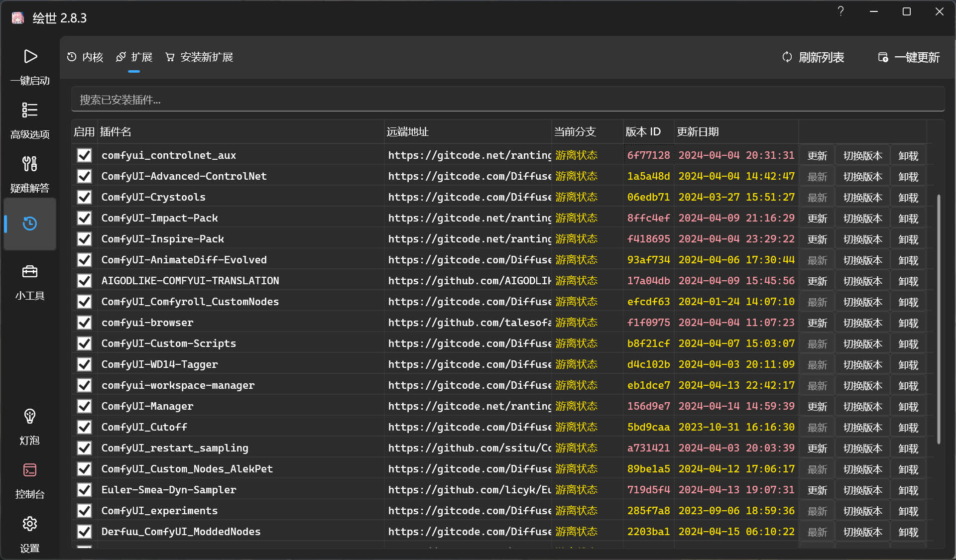Click the search installed plugins field

coord(508,100)
